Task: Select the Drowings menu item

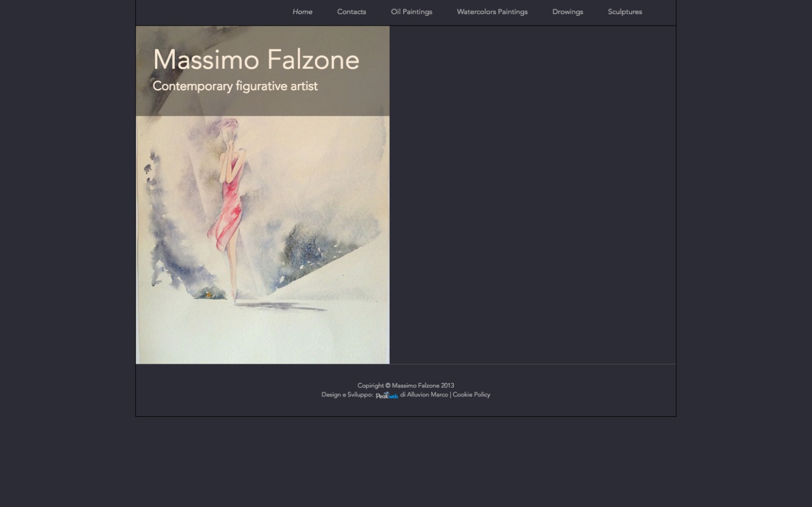Action: click(x=568, y=12)
